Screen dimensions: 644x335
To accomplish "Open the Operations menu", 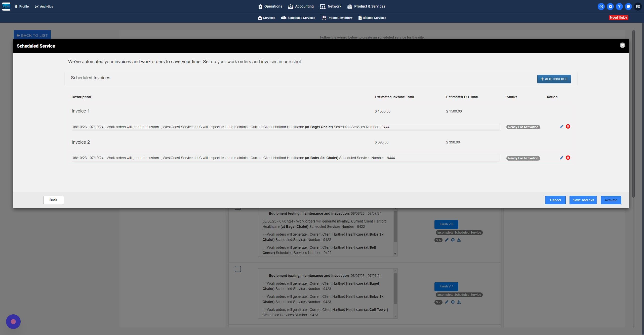I will tap(270, 6).
